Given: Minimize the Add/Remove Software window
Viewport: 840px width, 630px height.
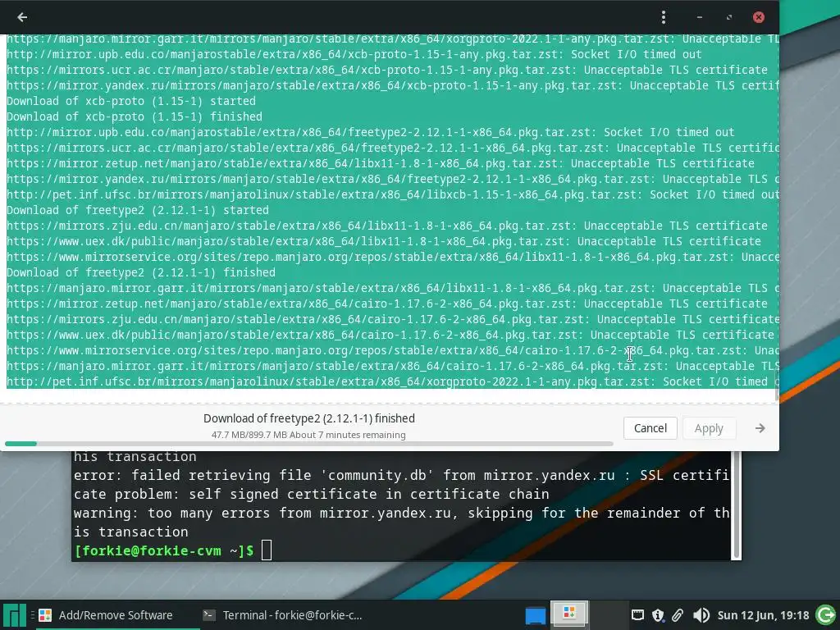Looking at the screenshot, I should tap(700, 17).
